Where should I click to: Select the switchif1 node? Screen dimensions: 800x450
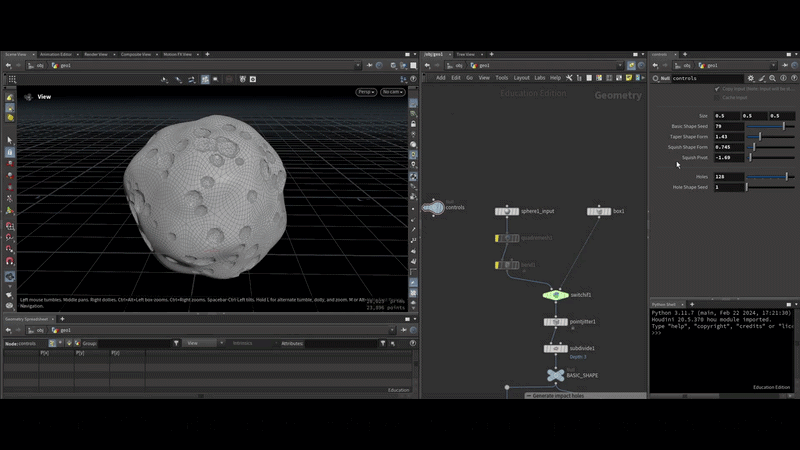(x=556, y=295)
